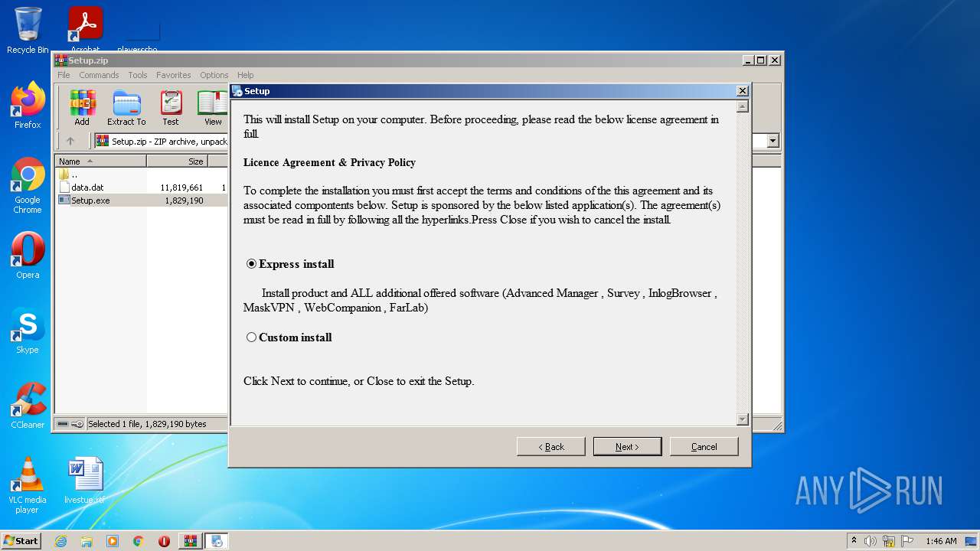Image resolution: width=980 pixels, height=551 pixels.
Task: Click the Cancel button in Setup
Action: tap(704, 447)
